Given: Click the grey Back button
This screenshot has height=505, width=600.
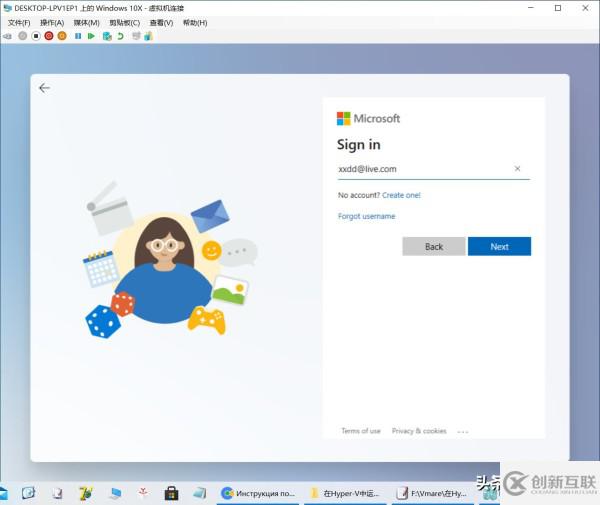Looking at the screenshot, I should click(434, 246).
